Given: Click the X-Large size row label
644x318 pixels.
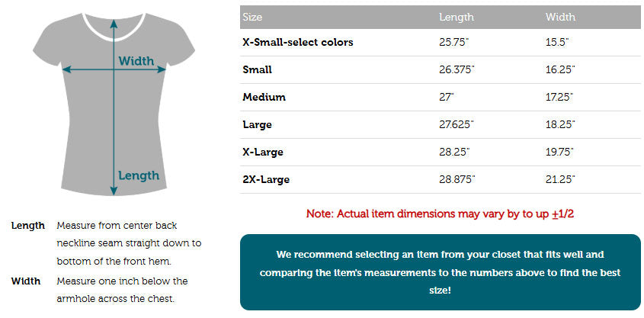Looking at the screenshot, I should [263, 152].
